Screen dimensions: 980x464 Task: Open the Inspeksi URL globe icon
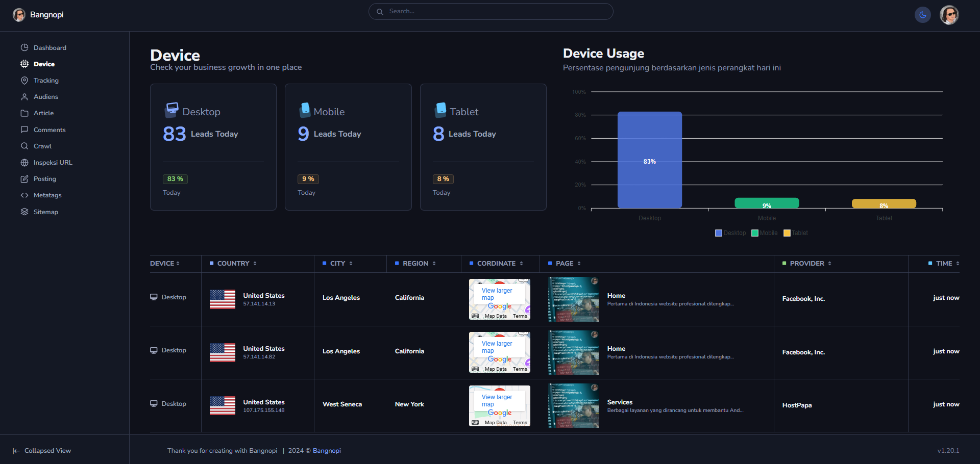click(24, 163)
